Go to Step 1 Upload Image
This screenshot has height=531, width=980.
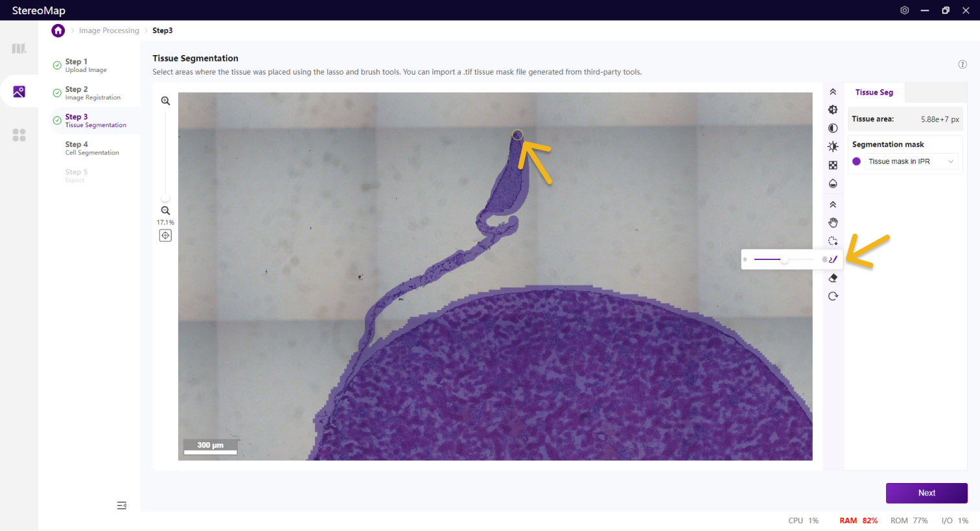click(x=86, y=65)
